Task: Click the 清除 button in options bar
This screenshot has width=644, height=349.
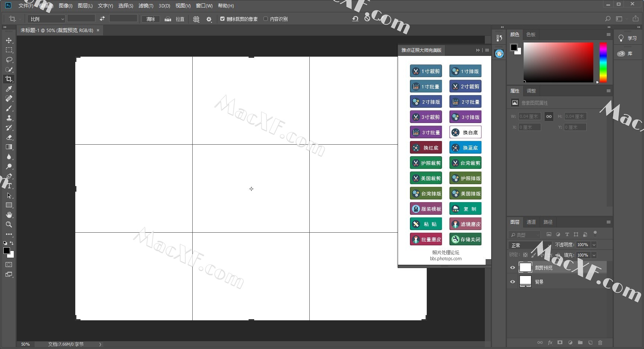Action: click(x=151, y=19)
